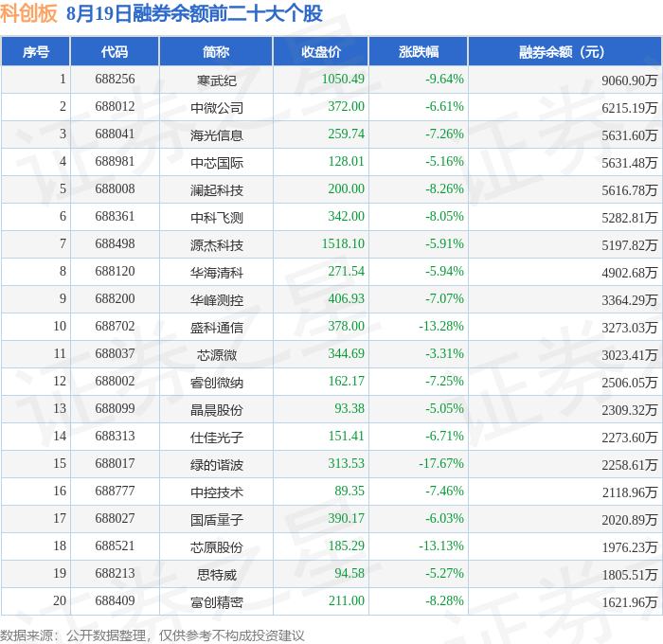Select stock name 澜起科技

coord(217,190)
